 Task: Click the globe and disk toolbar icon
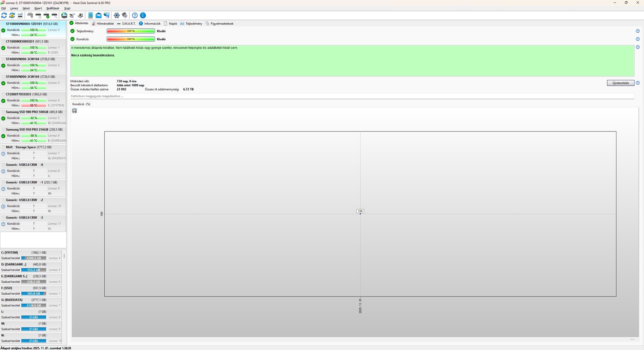tap(64, 15)
